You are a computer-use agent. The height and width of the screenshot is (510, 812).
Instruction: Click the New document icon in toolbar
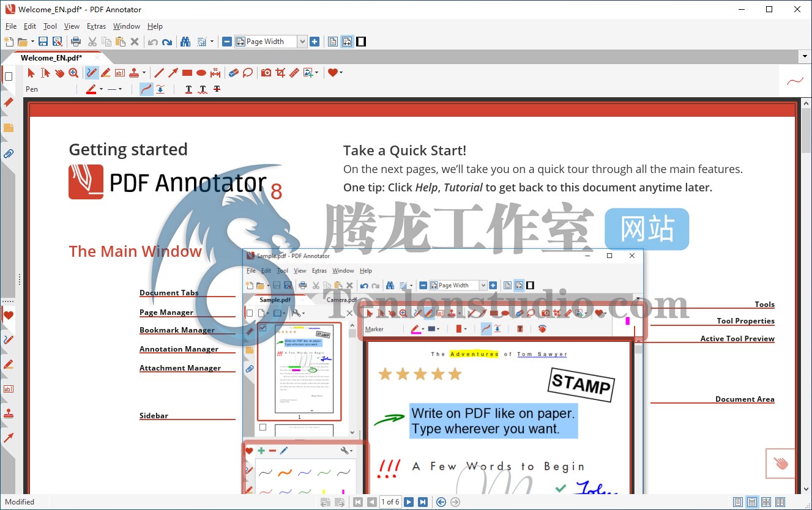point(9,42)
